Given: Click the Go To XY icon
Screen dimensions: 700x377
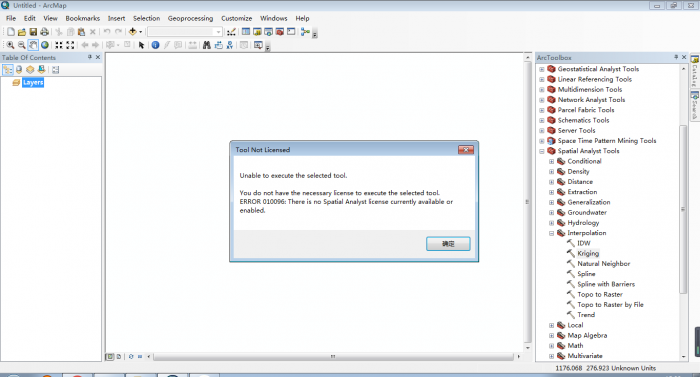Looking at the screenshot, I should [x=229, y=45].
